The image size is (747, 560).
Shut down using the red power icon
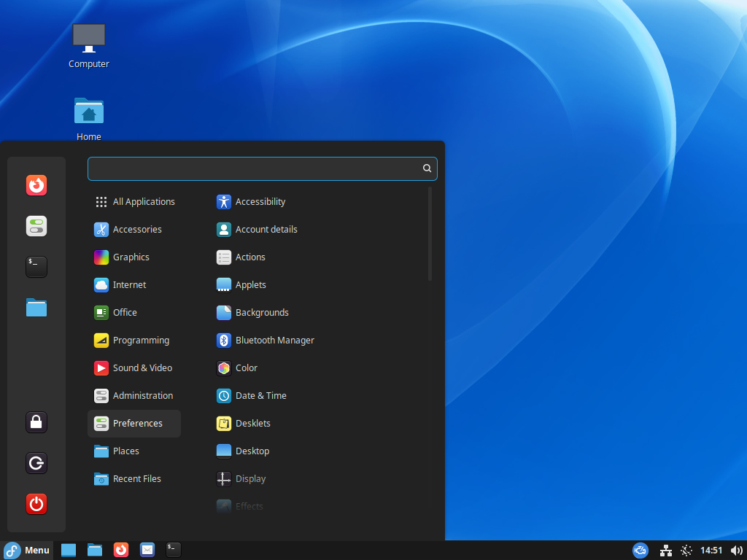pos(36,504)
